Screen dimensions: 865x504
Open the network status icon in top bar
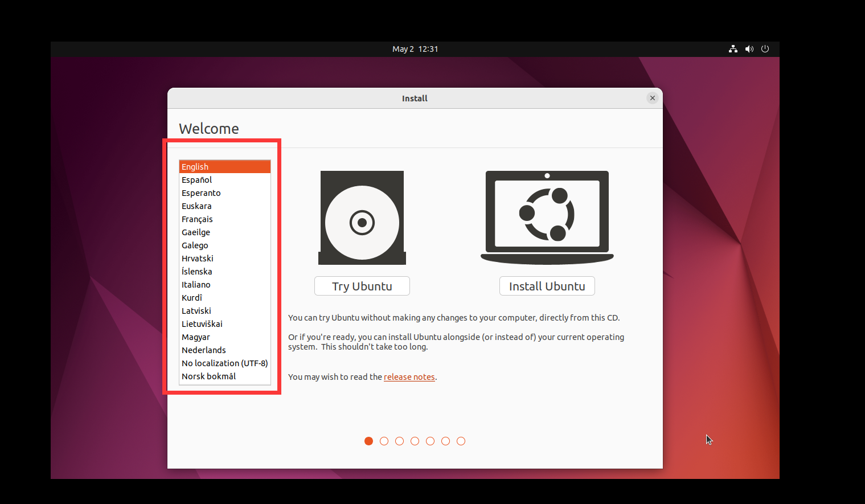(x=733, y=49)
